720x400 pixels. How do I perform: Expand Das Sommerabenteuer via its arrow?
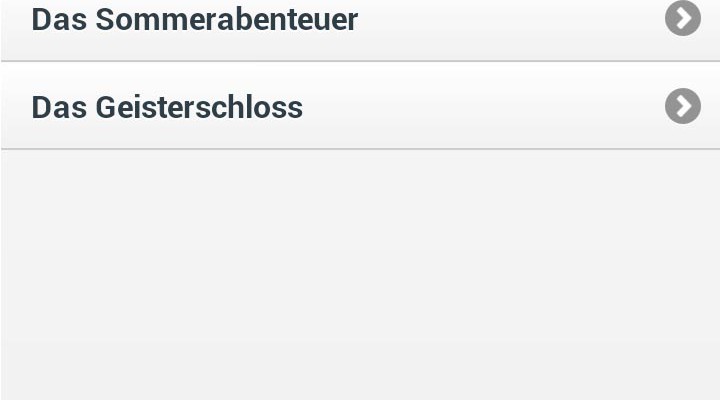pyautogui.click(x=683, y=18)
